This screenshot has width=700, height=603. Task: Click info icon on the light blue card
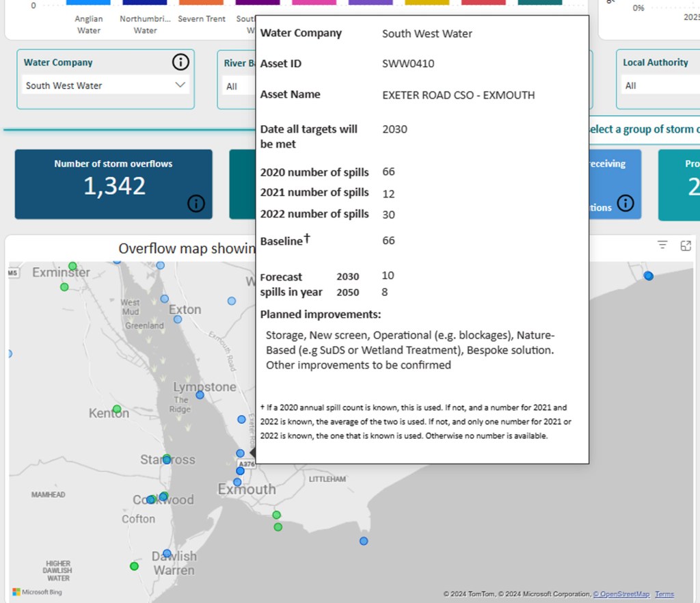[x=625, y=203]
